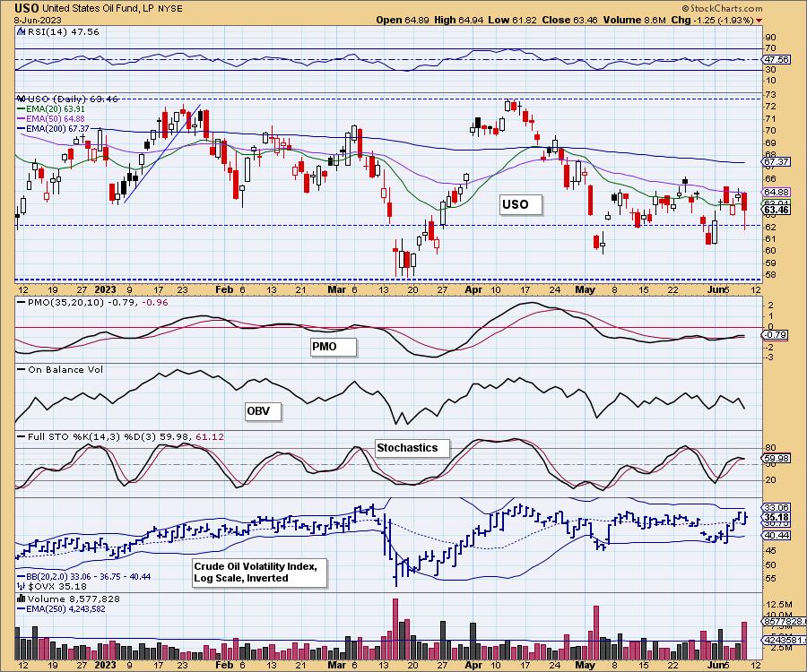Click the Crude Oil Volatility Index annotation box
The width and height of the screenshot is (807, 672).
(x=260, y=573)
